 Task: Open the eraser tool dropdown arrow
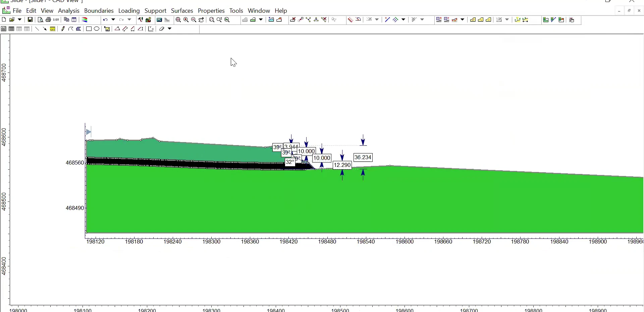[170, 29]
